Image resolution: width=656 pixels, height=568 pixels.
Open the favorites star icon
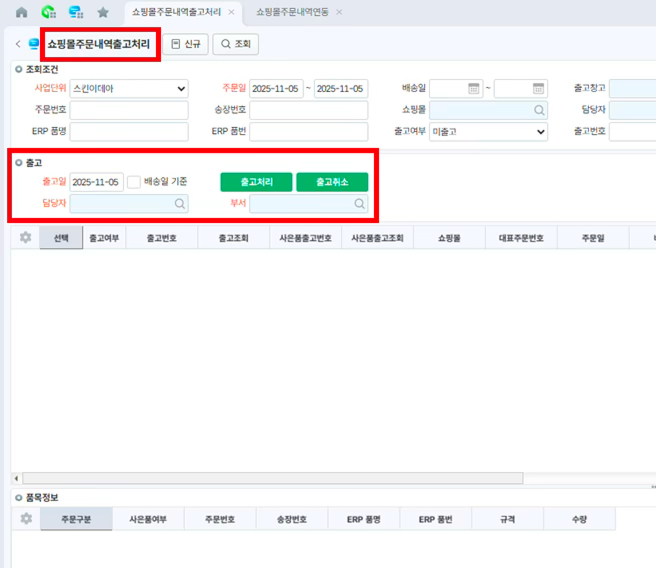(x=102, y=12)
